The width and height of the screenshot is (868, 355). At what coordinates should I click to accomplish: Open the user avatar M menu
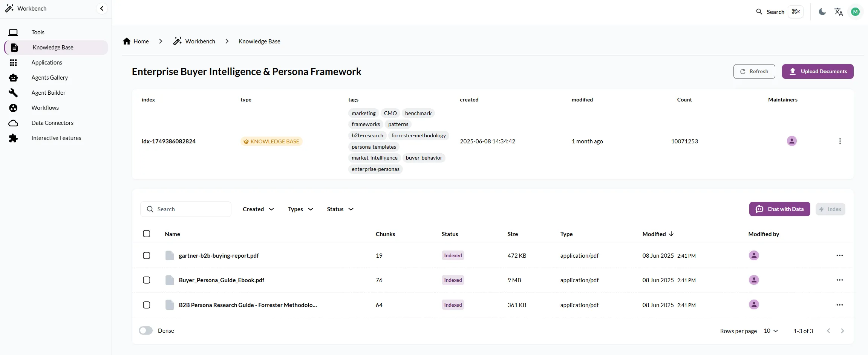pos(856,12)
